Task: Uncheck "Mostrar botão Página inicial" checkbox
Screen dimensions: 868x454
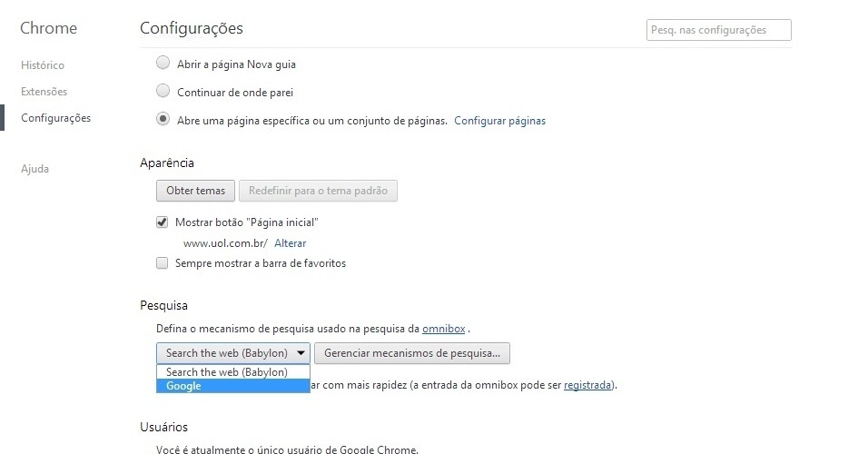Action: 163,222
